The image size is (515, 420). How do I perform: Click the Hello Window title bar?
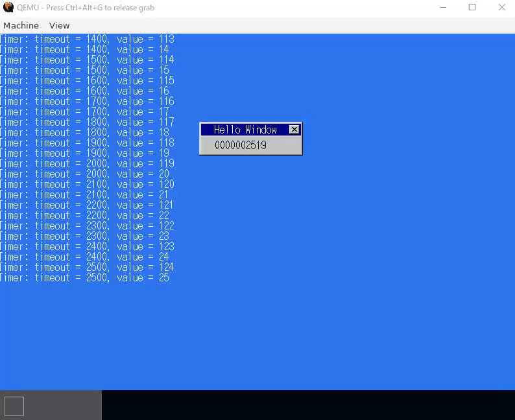pos(251,130)
